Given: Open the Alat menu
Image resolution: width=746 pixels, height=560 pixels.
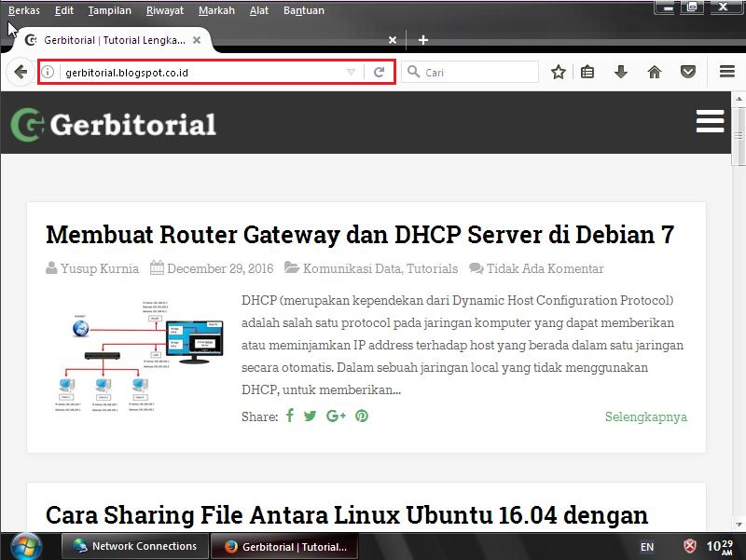Looking at the screenshot, I should pos(259,10).
